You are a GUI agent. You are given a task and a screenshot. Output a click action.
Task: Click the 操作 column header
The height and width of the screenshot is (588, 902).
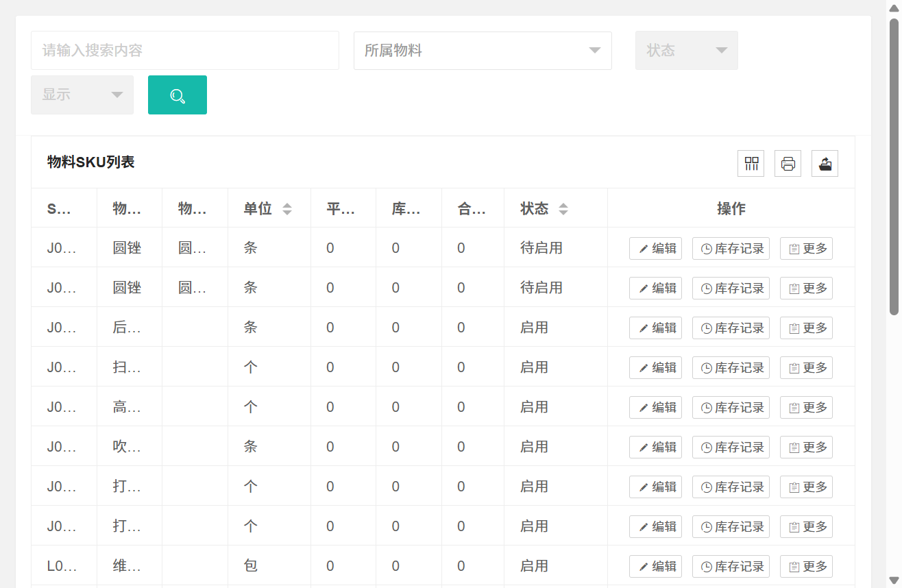731,208
